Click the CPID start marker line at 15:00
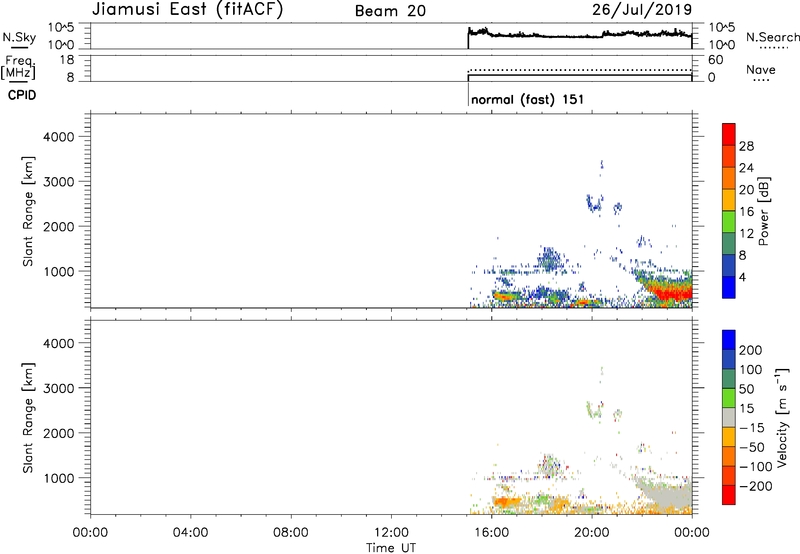Image resolution: width=800 pixels, height=554 pixels. 468,94
